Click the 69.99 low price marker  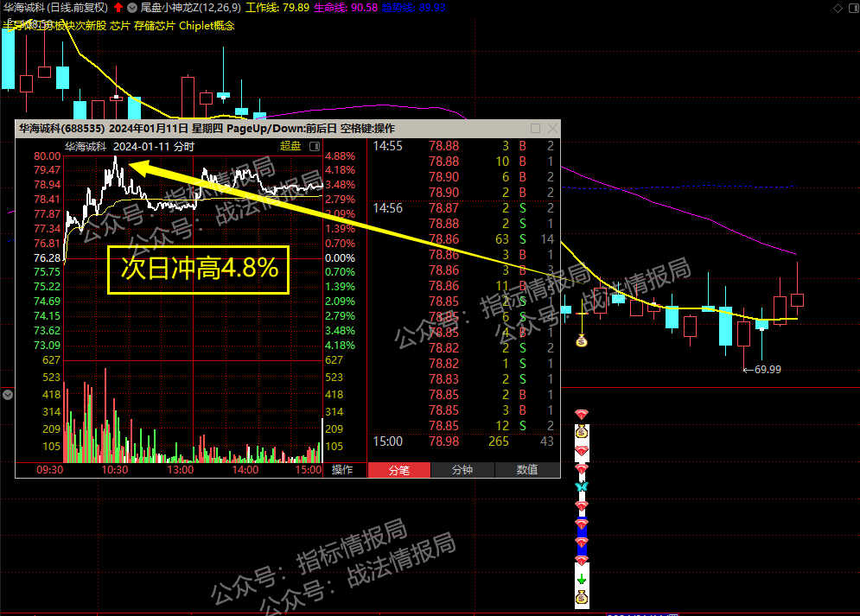click(768, 370)
